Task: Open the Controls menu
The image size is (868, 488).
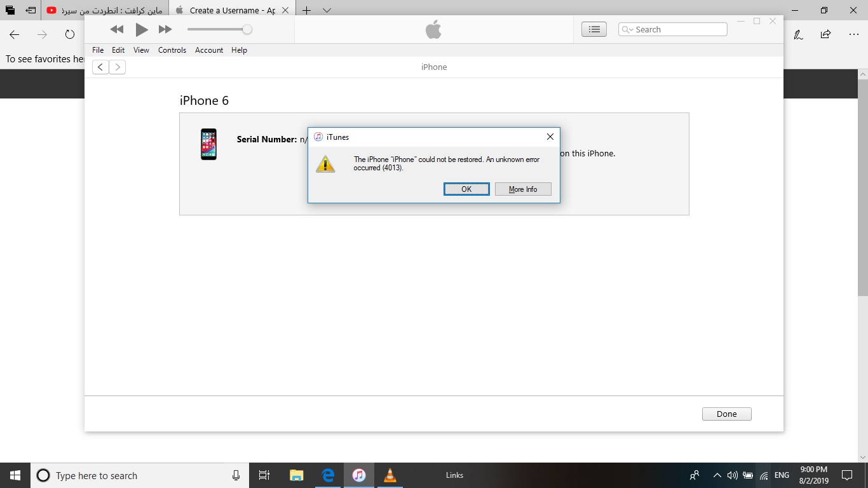Action: 172,50
